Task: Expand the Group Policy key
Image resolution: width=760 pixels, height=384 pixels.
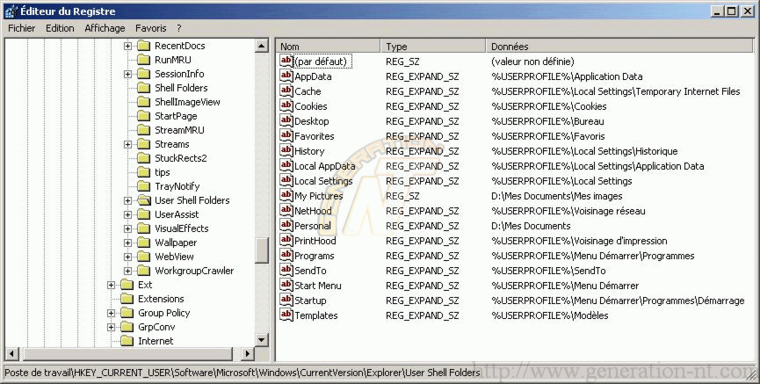Action: click(111, 313)
